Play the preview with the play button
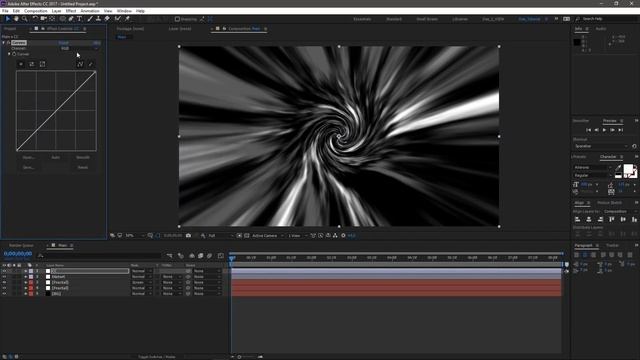 click(x=604, y=130)
